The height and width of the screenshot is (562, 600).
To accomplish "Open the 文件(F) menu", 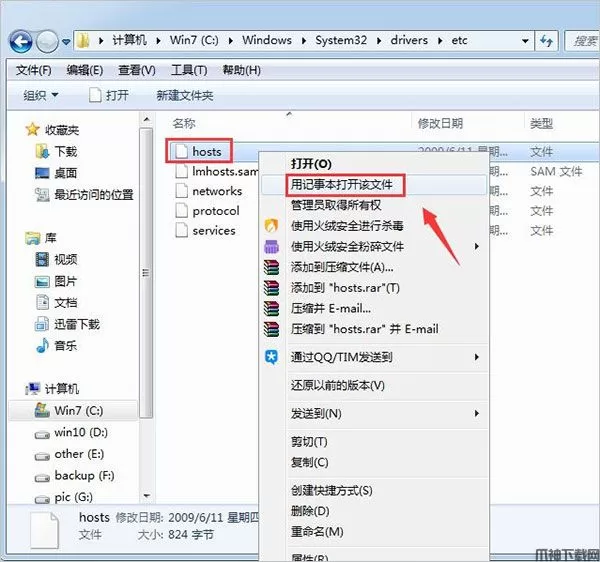I will pos(33,70).
